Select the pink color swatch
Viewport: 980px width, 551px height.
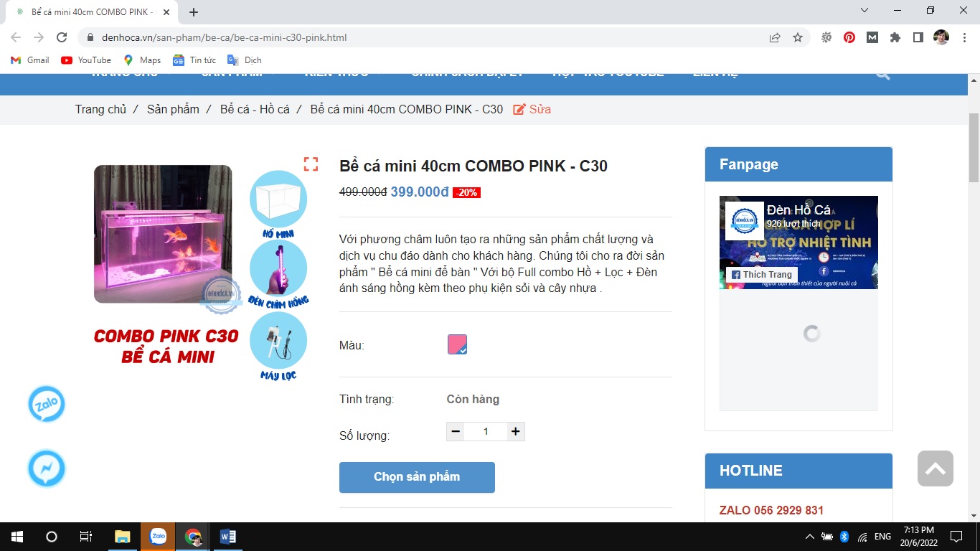click(457, 344)
